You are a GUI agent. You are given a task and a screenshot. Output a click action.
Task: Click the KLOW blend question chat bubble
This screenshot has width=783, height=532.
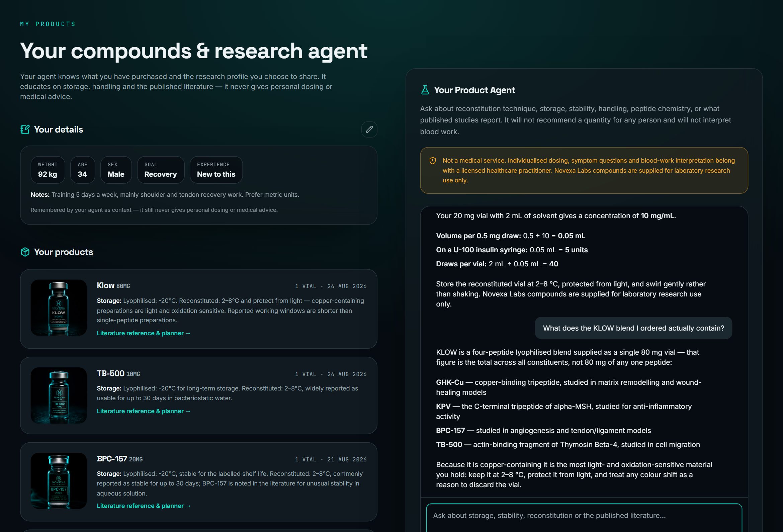633,328
